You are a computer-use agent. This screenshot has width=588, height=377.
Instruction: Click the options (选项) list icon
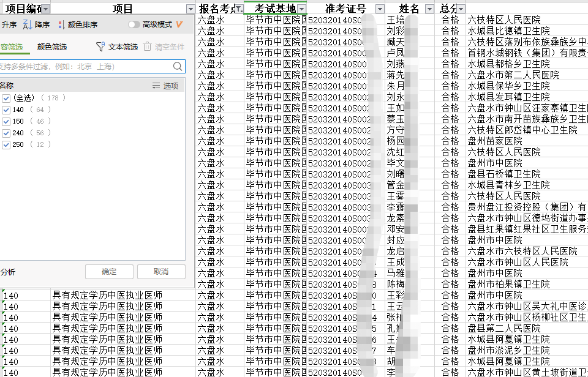[156, 86]
